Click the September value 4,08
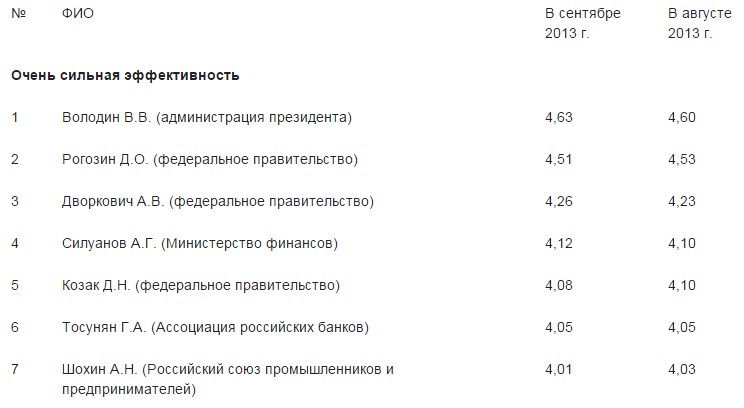 coord(558,286)
